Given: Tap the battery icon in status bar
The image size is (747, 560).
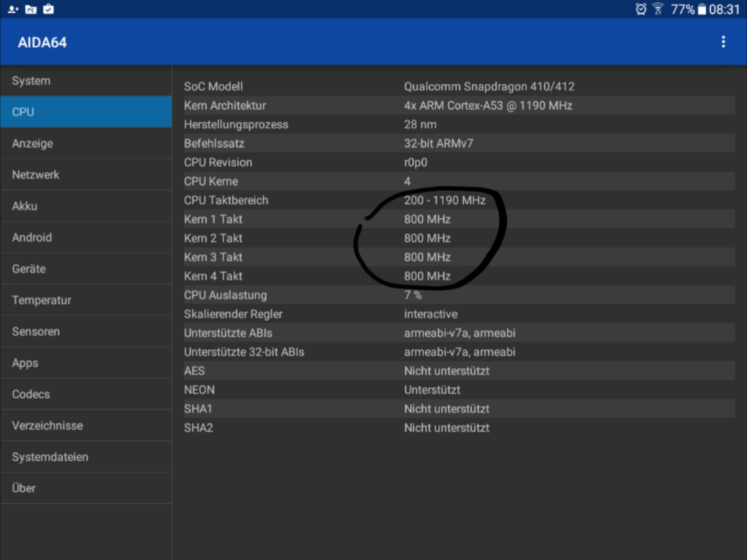Looking at the screenshot, I should click(x=702, y=9).
